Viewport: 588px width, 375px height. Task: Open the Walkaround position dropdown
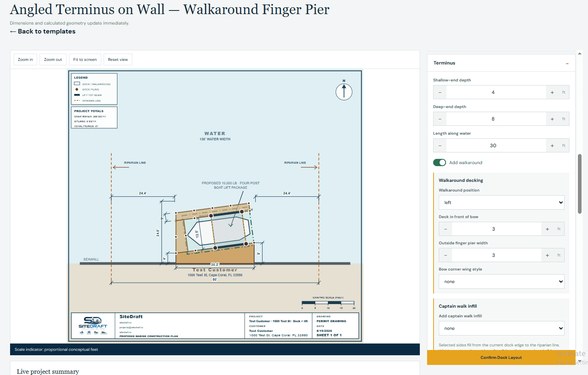[501, 202]
